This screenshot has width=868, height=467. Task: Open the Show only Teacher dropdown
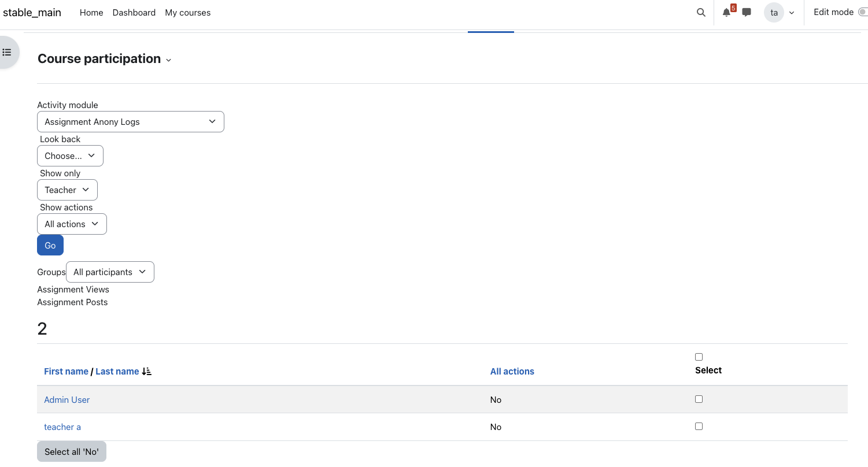tap(67, 190)
